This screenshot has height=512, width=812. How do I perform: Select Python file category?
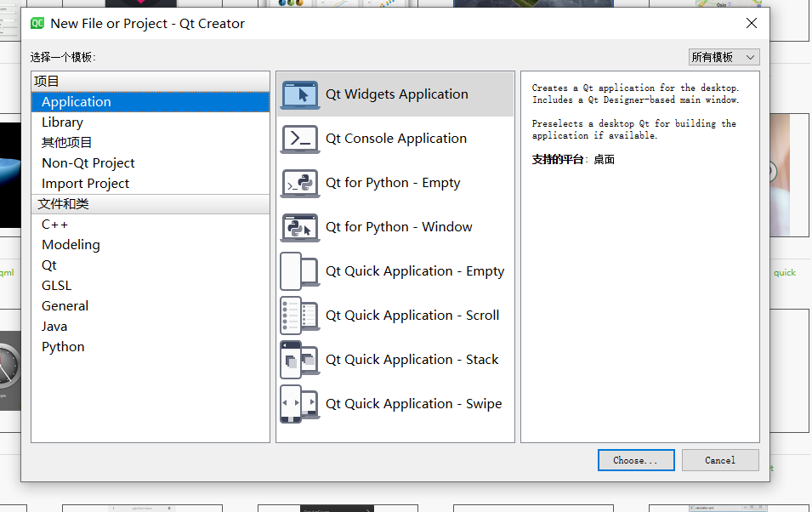150,347
